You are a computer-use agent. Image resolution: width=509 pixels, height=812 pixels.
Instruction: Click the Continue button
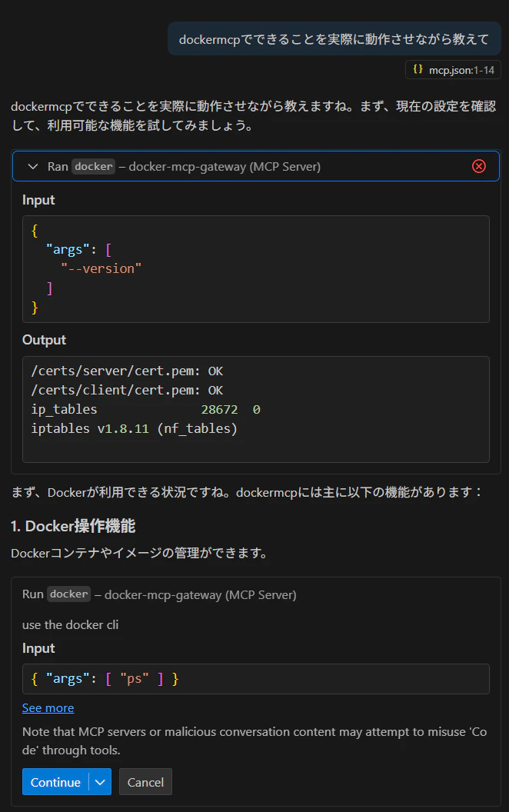(55, 782)
